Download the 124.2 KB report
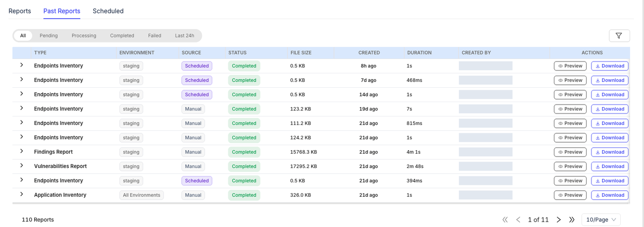The height and width of the screenshot is (227, 644). [610, 138]
